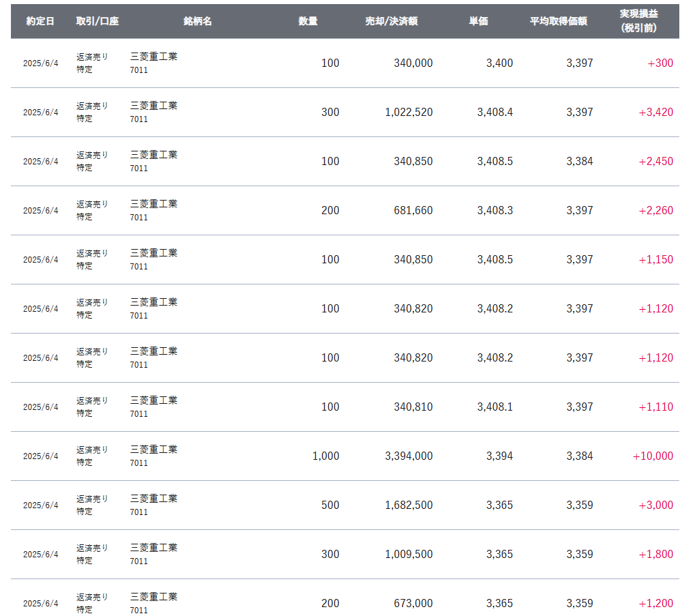Click unit price 3,400
Screen dimensions: 695x616
coord(499,63)
